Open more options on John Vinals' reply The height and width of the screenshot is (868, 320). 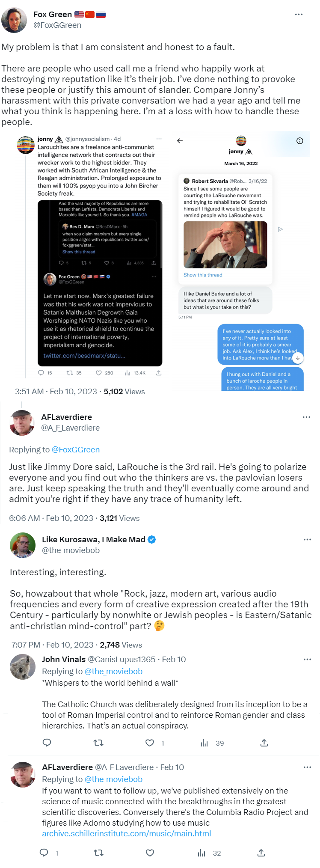pyautogui.click(x=307, y=659)
